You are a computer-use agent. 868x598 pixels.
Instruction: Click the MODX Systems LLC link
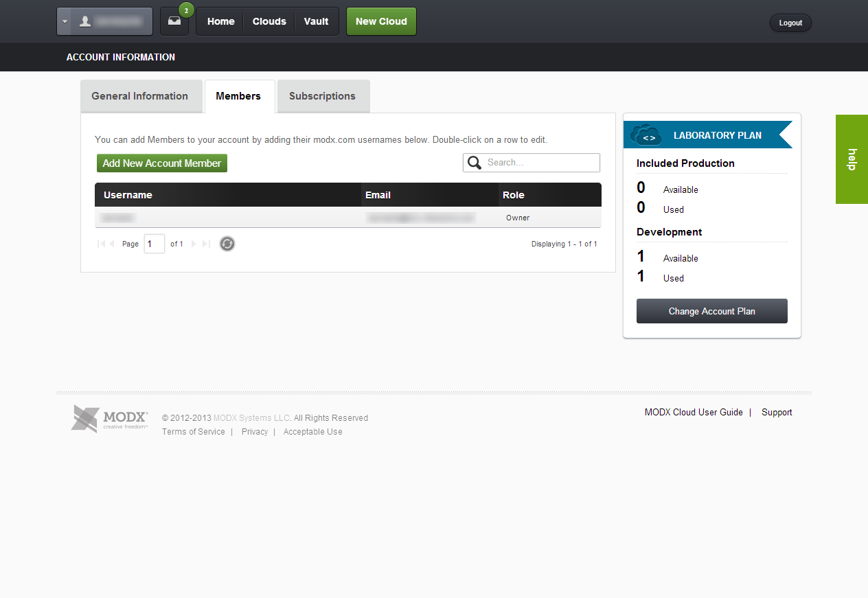click(x=252, y=418)
